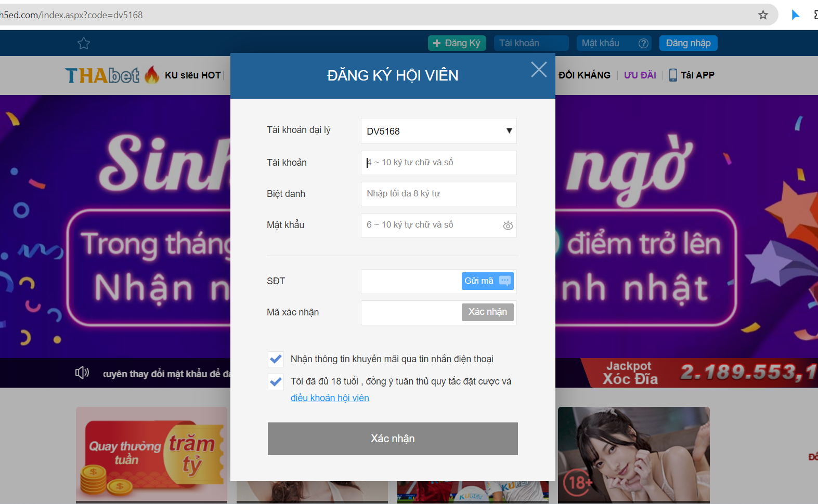Open the ƯU ĐÃI menu item

coord(640,75)
